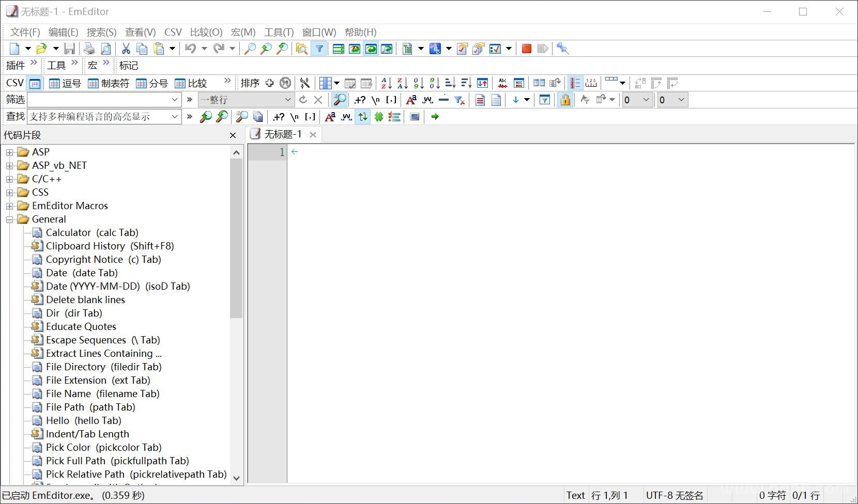Toggle Line Numbers display button

point(575,83)
